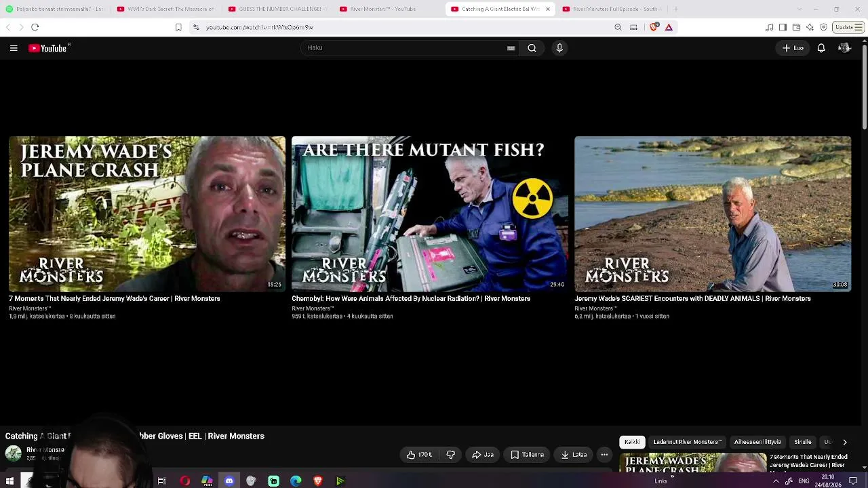Open the Are There Mutant Fish thumbnail
This screenshot has height=488, width=868.
[x=430, y=214]
